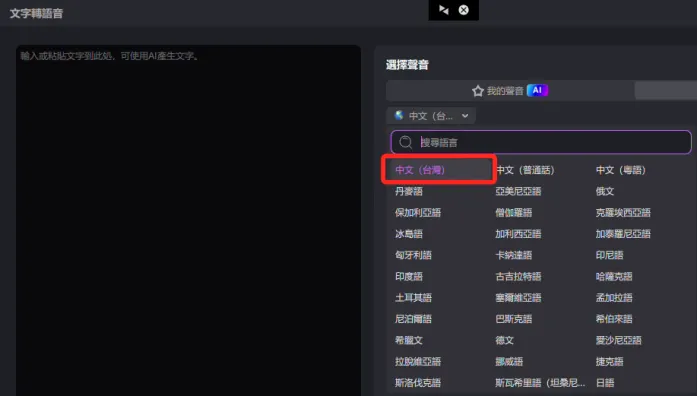This screenshot has width=697, height=396.
Task: Choose 保加利亞語 in the language list
Action: [x=418, y=212]
